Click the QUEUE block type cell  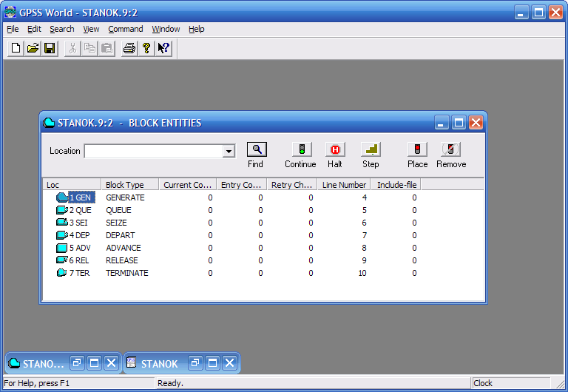point(118,210)
